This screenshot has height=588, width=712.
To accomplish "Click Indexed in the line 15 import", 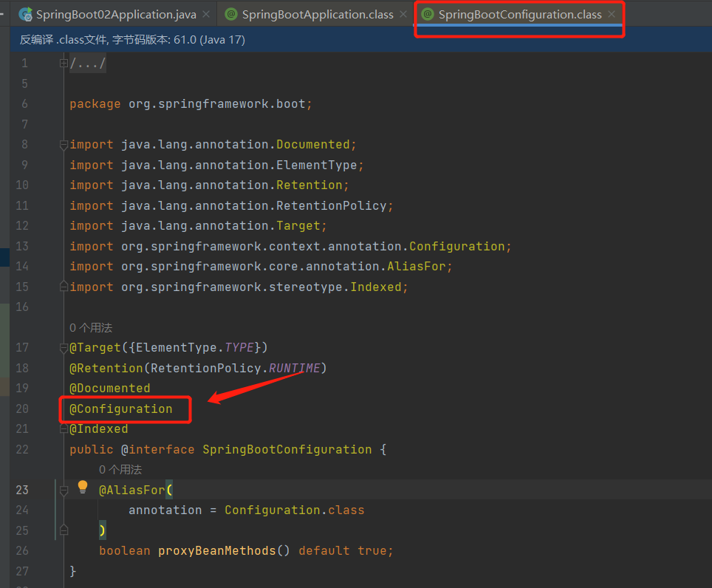I will click(x=376, y=287).
